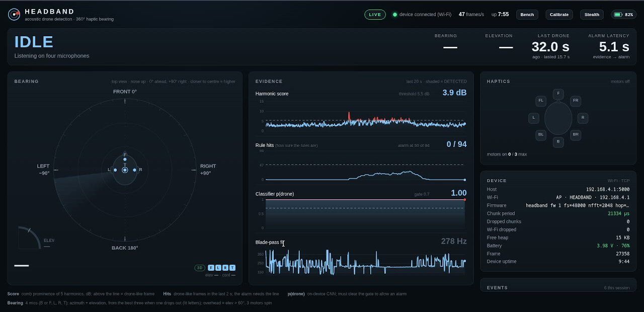
Task: Click the green device connected status dot
Action: click(395, 15)
